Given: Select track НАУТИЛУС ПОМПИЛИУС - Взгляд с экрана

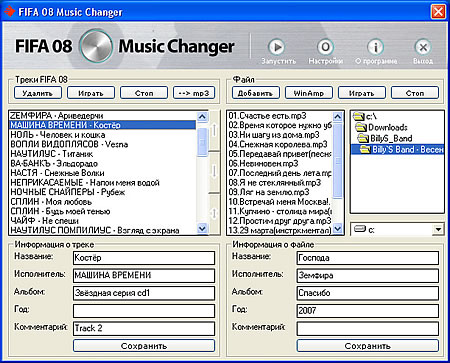Looking at the screenshot, I should 103,230.
